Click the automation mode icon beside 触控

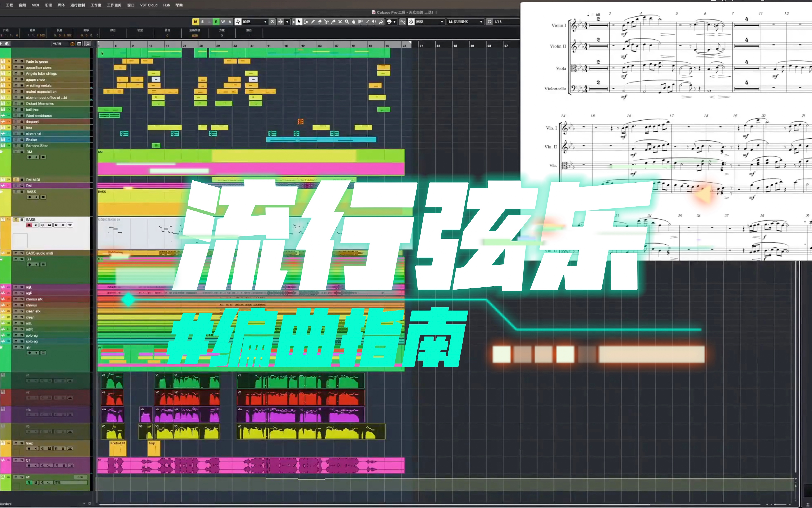pyautogui.click(x=238, y=22)
